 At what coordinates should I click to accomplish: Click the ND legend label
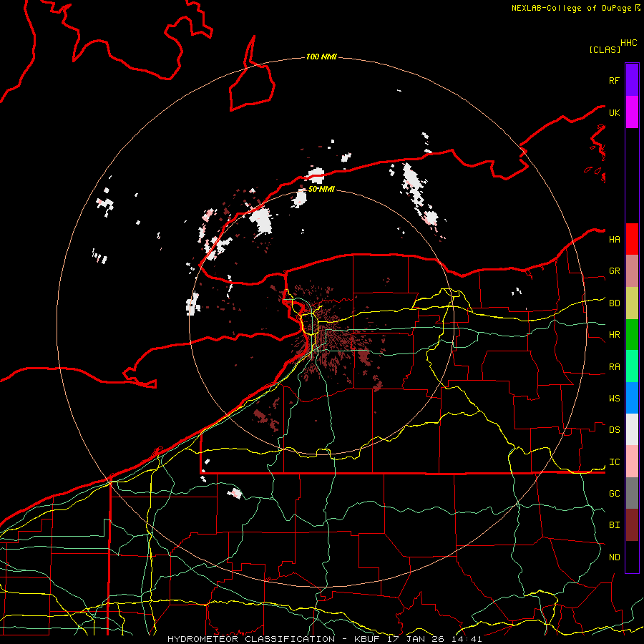[x=614, y=557]
